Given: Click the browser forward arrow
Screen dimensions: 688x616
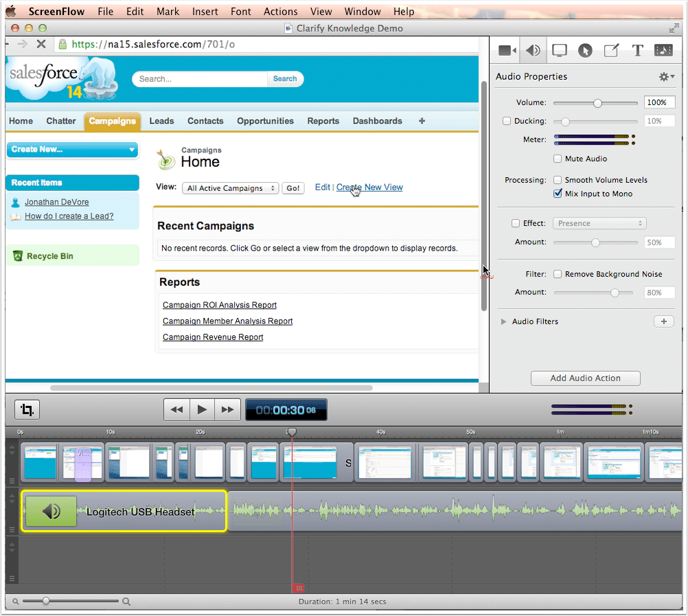Looking at the screenshot, I should (22, 44).
